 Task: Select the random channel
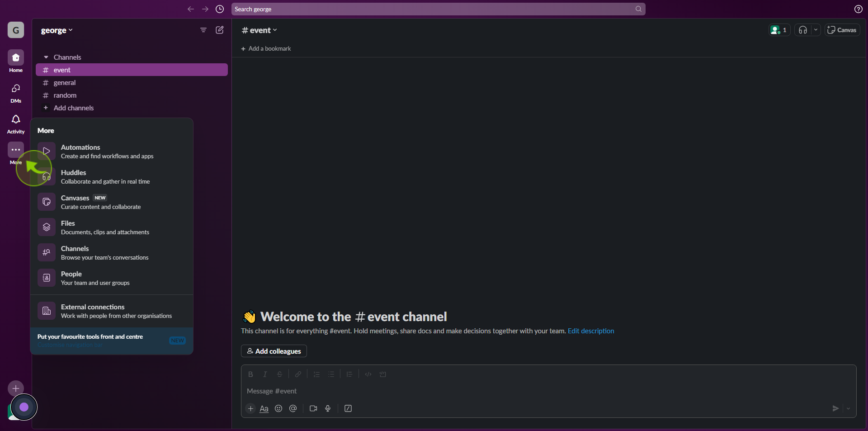tap(132, 95)
